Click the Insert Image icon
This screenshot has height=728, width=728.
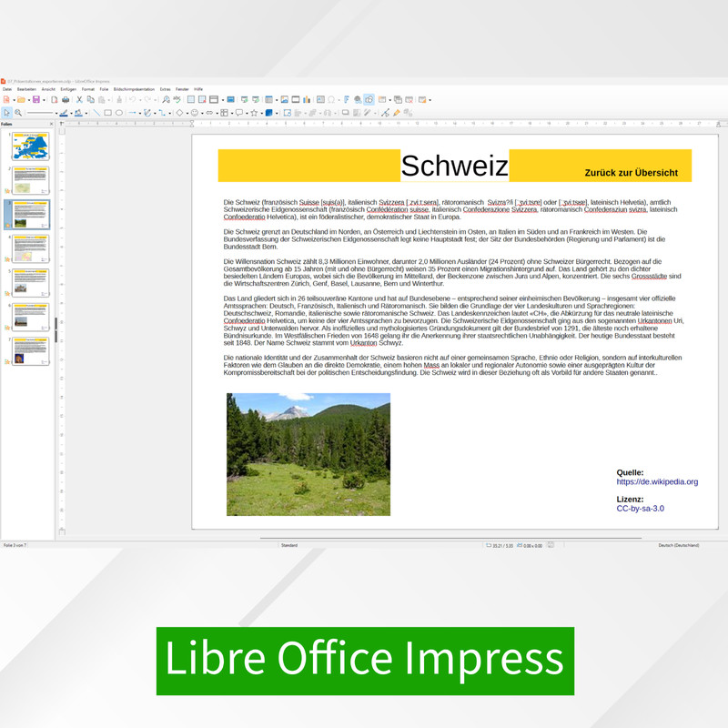[x=285, y=99]
